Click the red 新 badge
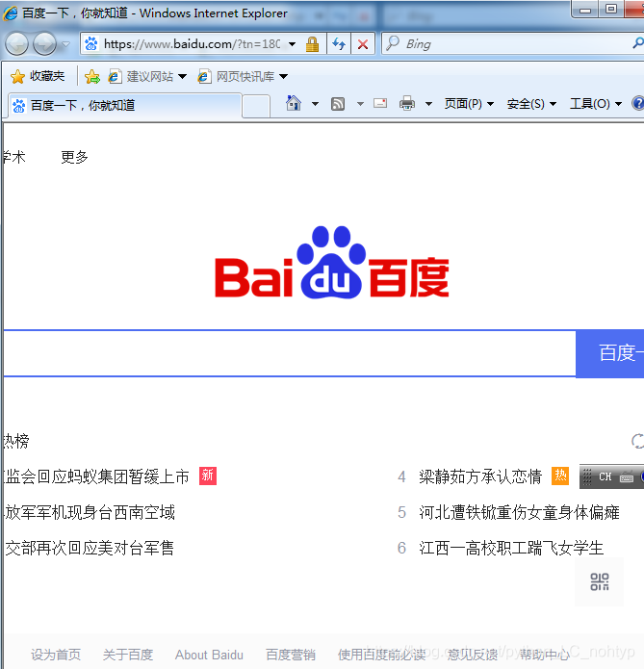The height and width of the screenshot is (669, 644). tap(208, 476)
